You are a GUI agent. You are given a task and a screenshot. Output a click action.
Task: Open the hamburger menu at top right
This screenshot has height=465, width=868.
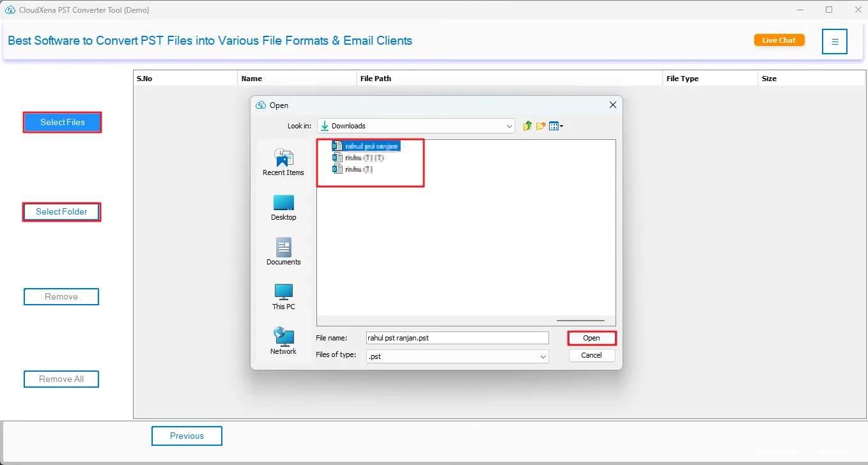tap(834, 42)
